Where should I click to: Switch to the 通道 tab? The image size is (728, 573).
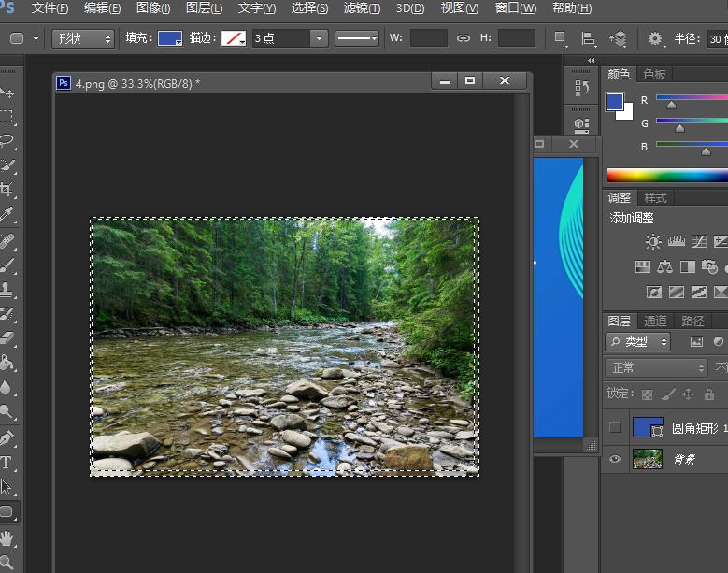click(656, 322)
